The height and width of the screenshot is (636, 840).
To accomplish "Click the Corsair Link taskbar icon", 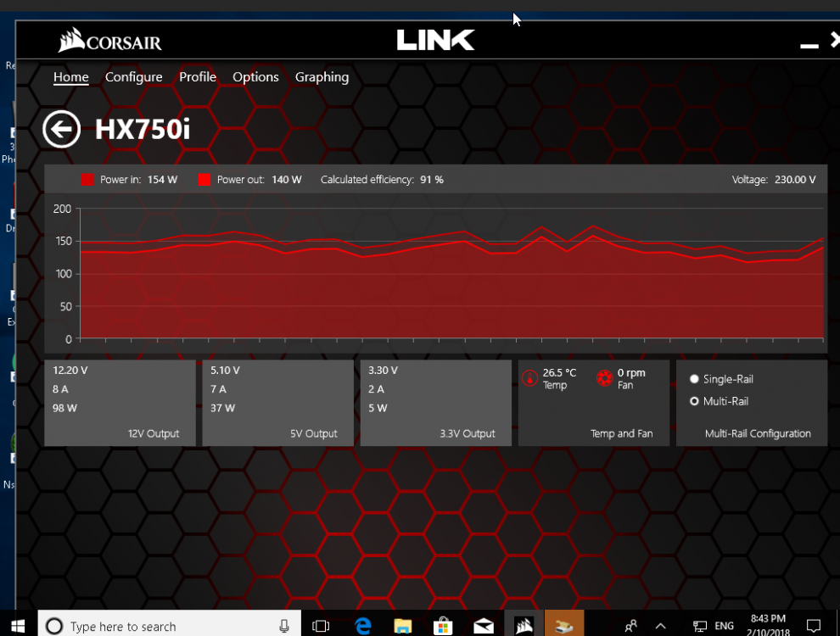I will tap(524, 625).
